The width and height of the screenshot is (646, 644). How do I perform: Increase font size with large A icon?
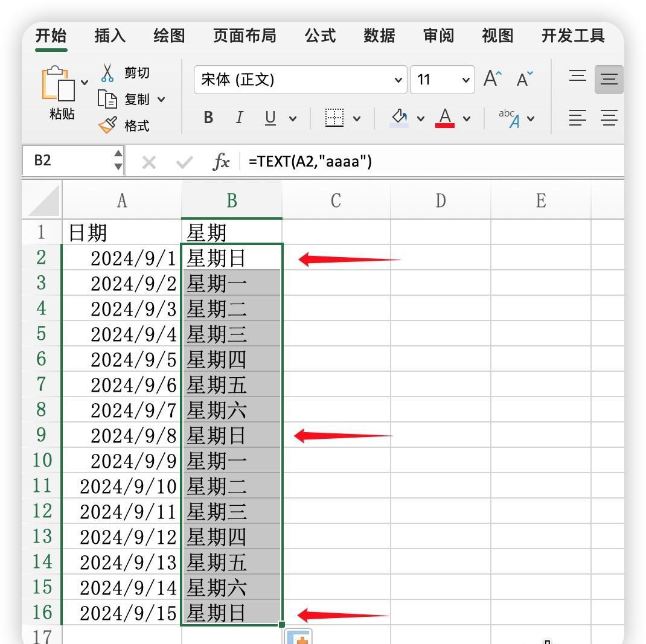(492, 78)
